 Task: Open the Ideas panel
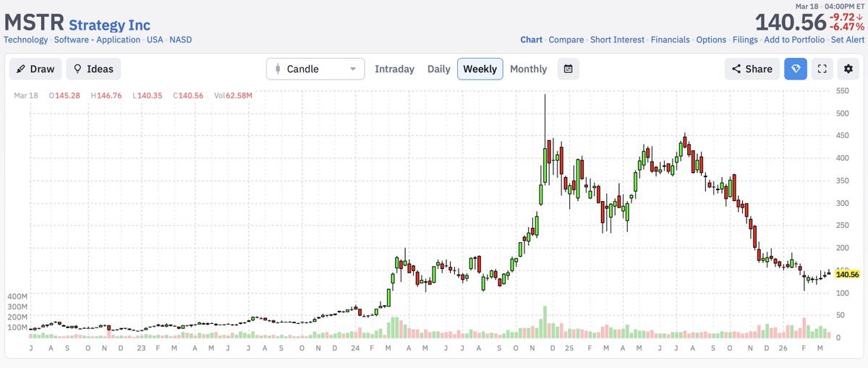coord(93,69)
